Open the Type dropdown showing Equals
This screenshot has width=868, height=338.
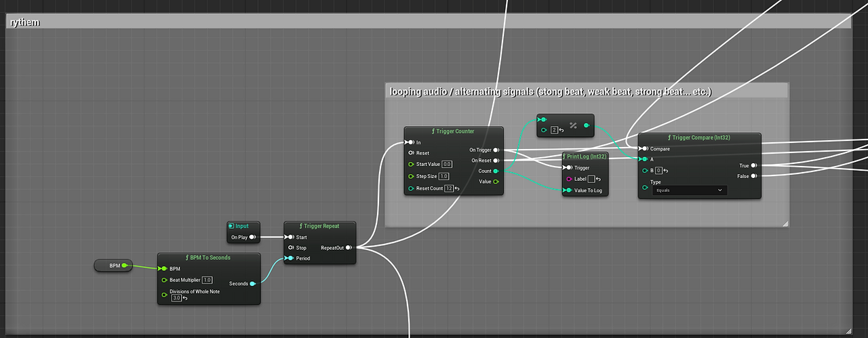pos(689,191)
